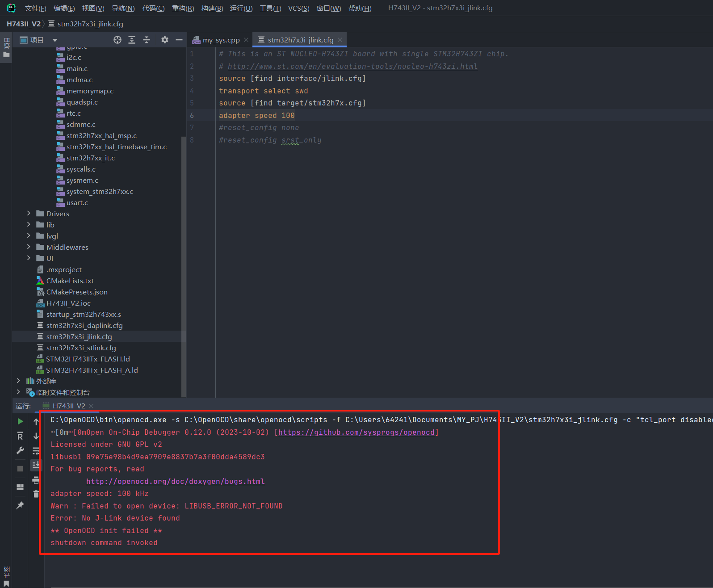Open the VCS(S) menu
The height and width of the screenshot is (588, 713).
[299, 8]
